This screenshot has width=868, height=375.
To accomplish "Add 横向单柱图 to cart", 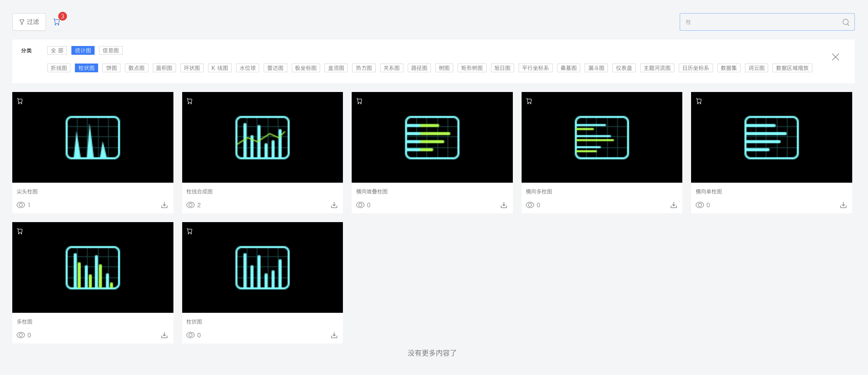I will click(x=699, y=101).
